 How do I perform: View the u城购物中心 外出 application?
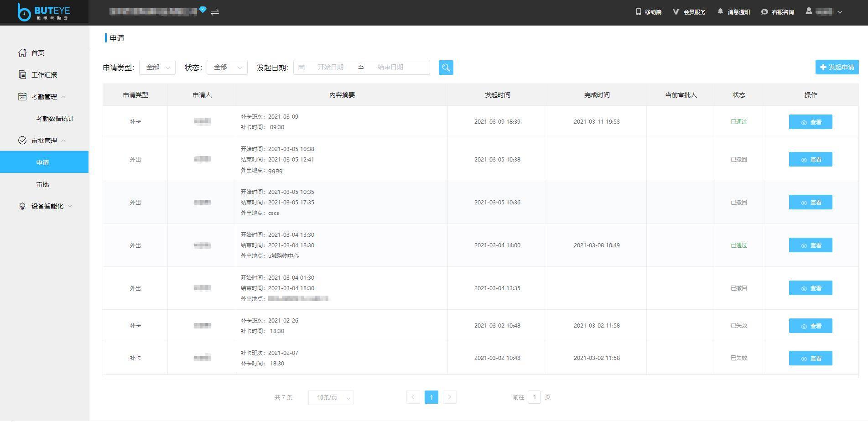click(x=811, y=245)
